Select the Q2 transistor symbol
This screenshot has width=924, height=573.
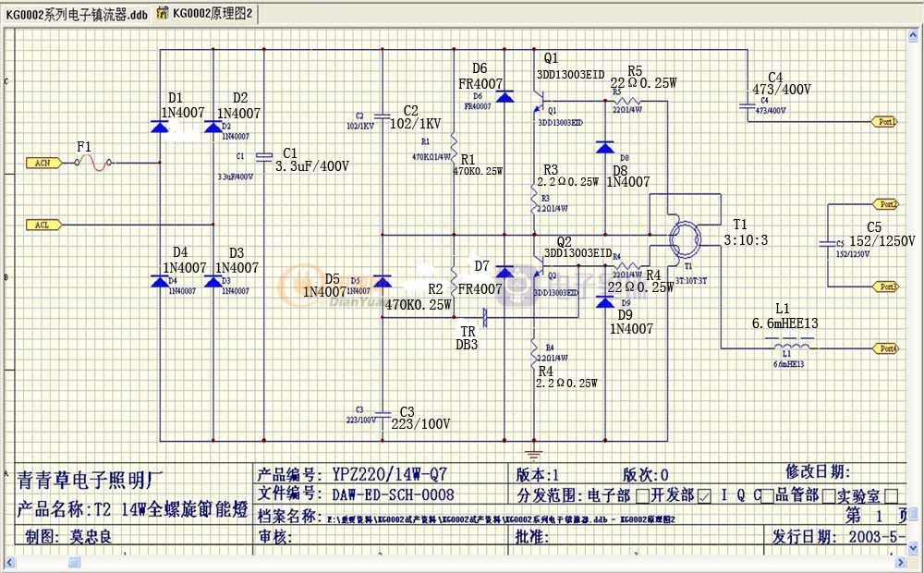click(538, 267)
